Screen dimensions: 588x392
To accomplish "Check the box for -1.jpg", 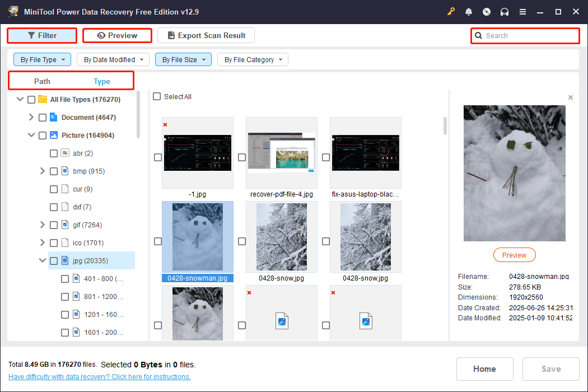I will [158, 157].
